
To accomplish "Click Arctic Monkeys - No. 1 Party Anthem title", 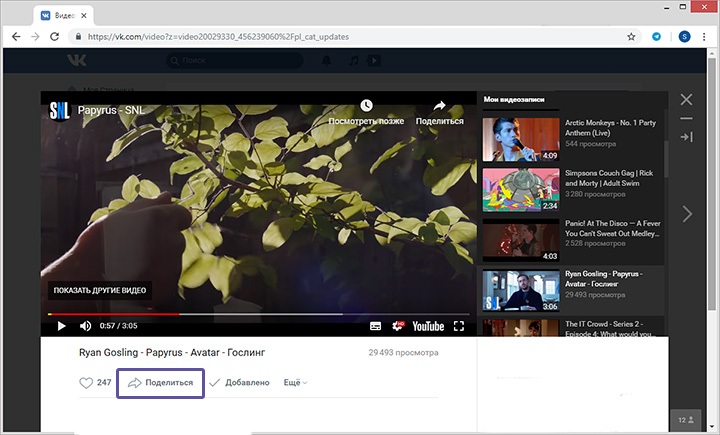I will (610, 128).
